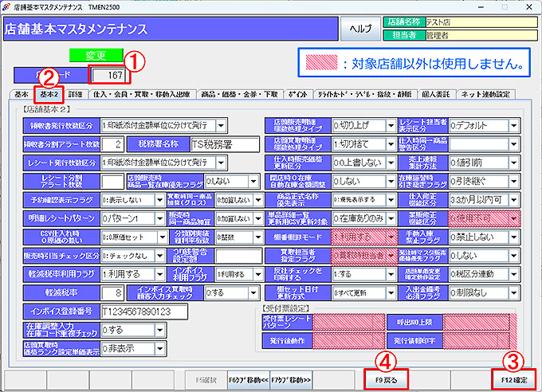Click the 店コード field showing 167
The image size is (542, 392).
109,75
